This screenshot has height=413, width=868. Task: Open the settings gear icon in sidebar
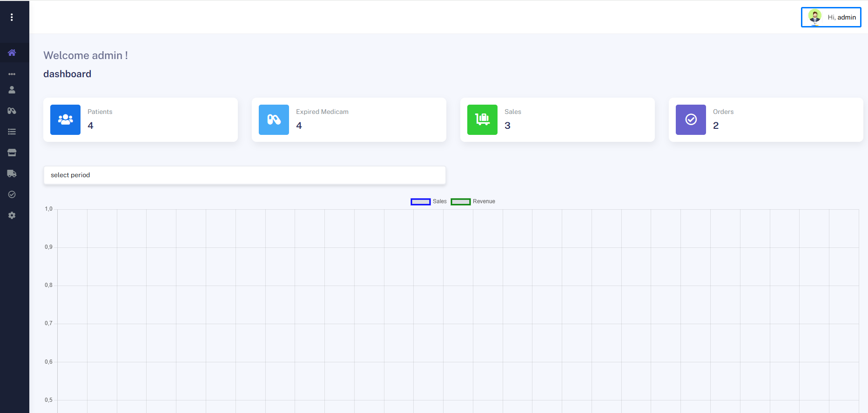pos(12,215)
